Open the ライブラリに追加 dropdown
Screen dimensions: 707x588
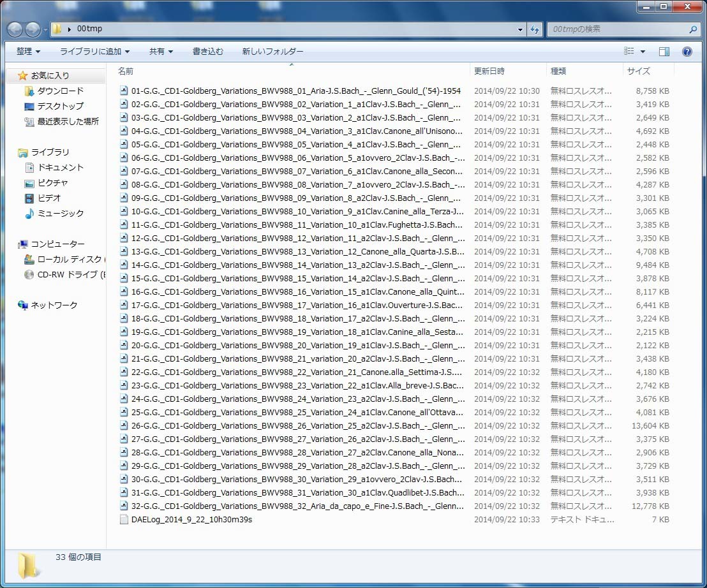pos(94,52)
